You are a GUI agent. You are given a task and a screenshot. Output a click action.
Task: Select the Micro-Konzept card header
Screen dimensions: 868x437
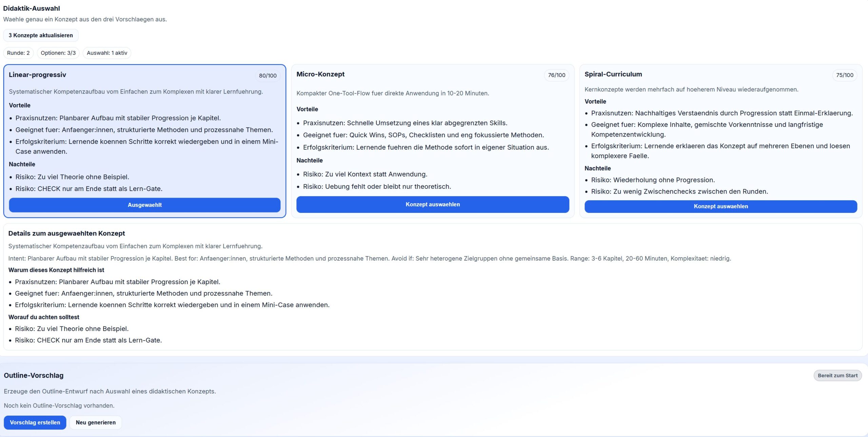pos(320,74)
